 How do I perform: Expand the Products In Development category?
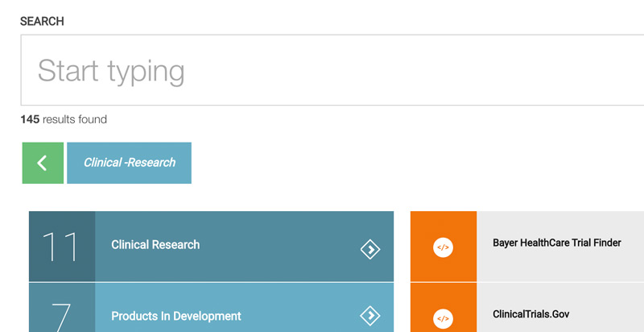coord(176,316)
